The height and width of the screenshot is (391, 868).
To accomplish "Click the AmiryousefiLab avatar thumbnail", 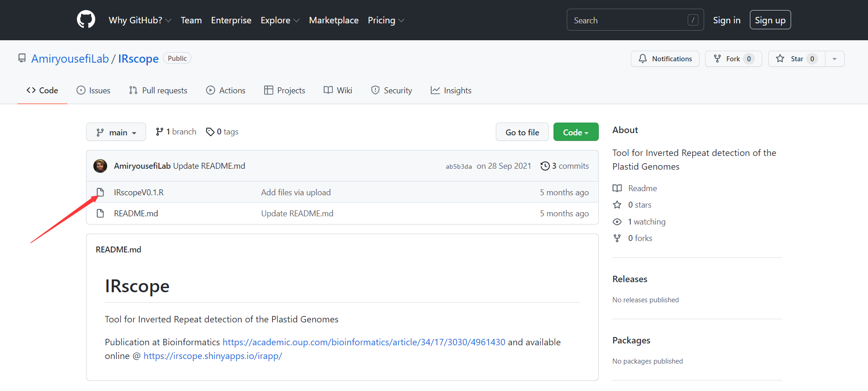I will [100, 166].
